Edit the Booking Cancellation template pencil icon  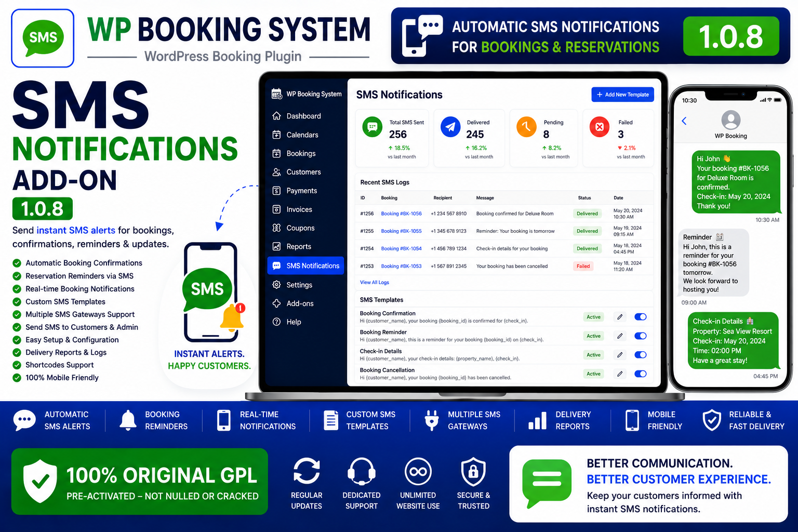(x=620, y=374)
